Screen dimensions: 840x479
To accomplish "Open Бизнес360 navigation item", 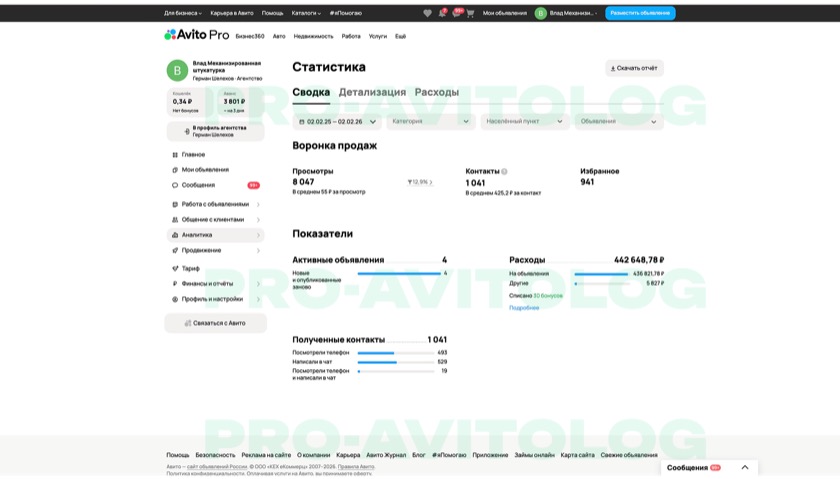I will (x=250, y=36).
